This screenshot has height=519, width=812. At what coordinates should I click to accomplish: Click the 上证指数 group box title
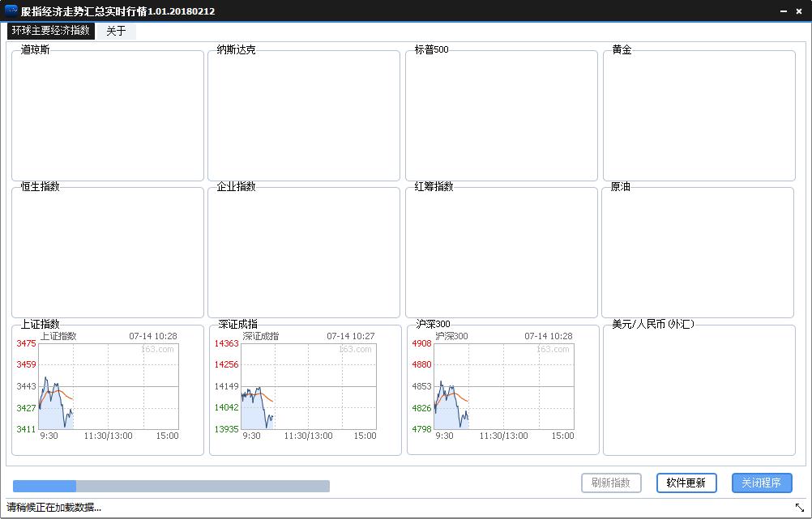[x=40, y=324]
